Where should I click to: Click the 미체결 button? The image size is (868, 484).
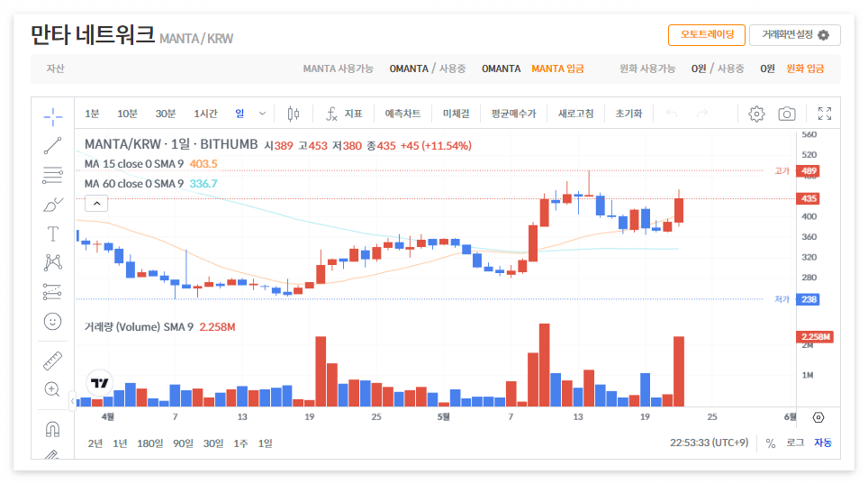click(x=457, y=114)
